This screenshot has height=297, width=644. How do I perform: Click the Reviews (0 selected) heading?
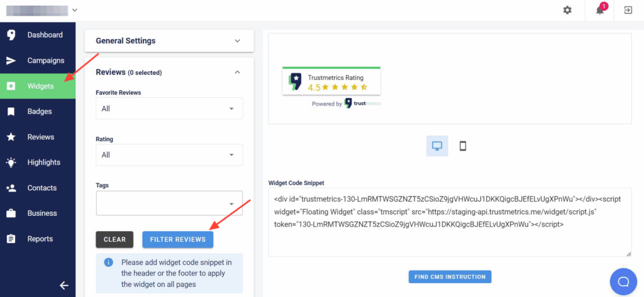128,72
